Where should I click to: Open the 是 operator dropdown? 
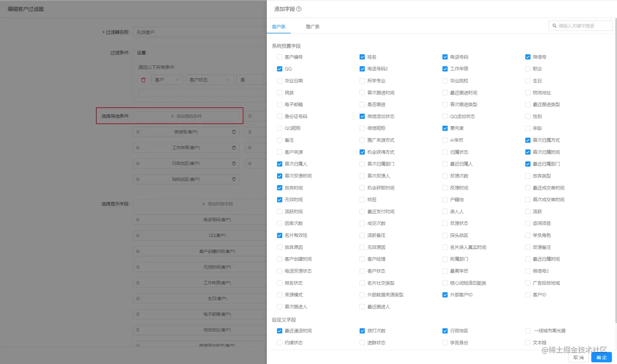[x=252, y=80]
